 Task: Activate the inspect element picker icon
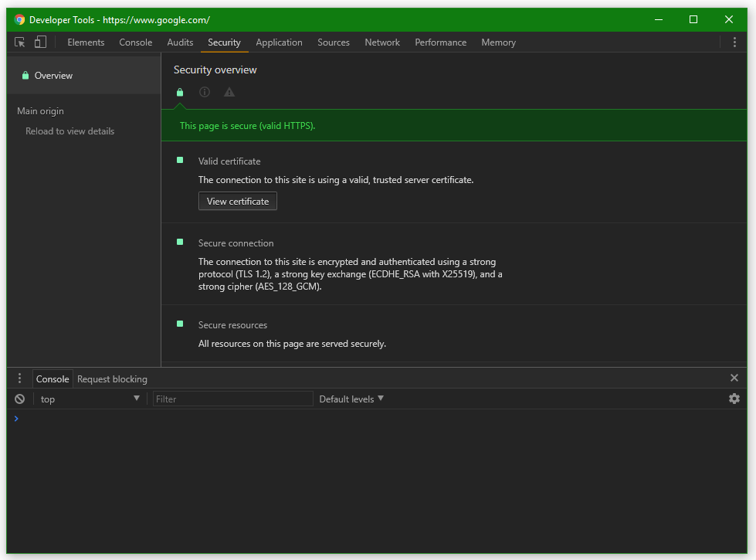click(20, 42)
